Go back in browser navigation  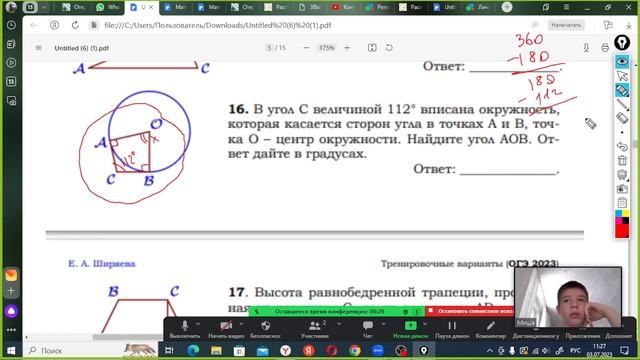click(34, 25)
